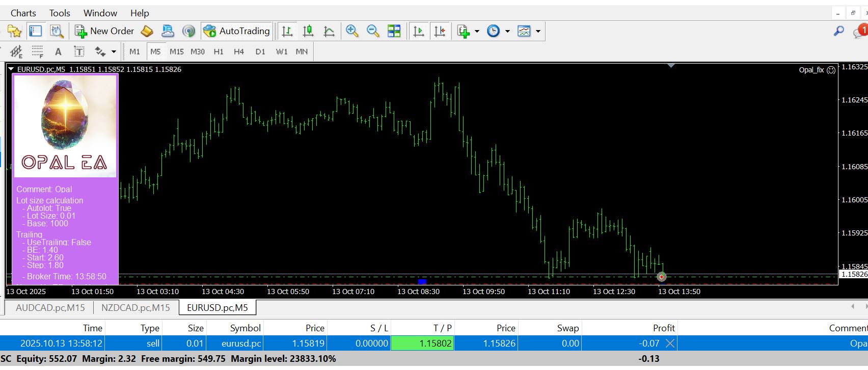This screenshot has height=370, width=868.
Task: Open search with the magnifier icon
Action: 838,31
